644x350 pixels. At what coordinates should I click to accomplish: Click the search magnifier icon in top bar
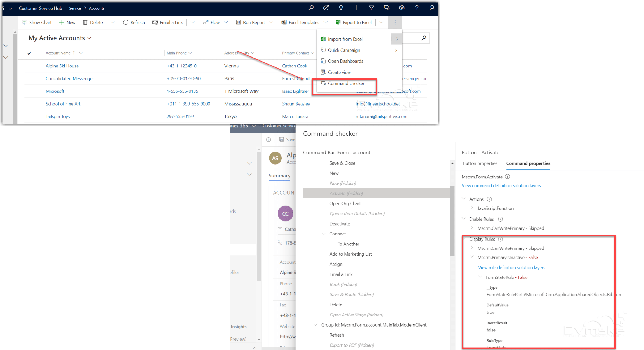pos(311,8)
